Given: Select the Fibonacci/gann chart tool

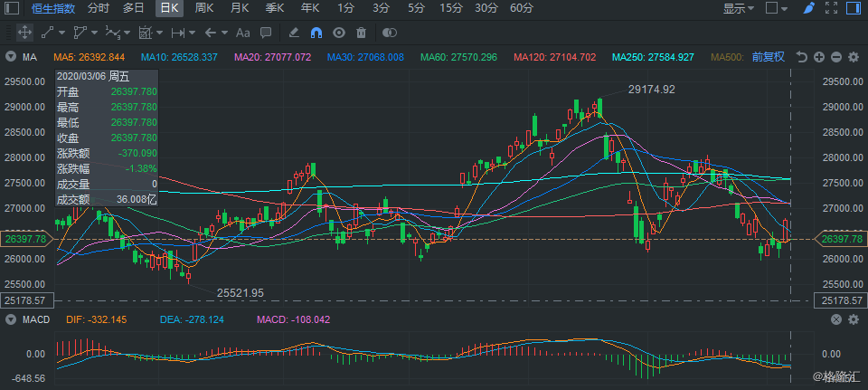Looking at the screenshot, I should pyautogui.click(x=146, y=33).
